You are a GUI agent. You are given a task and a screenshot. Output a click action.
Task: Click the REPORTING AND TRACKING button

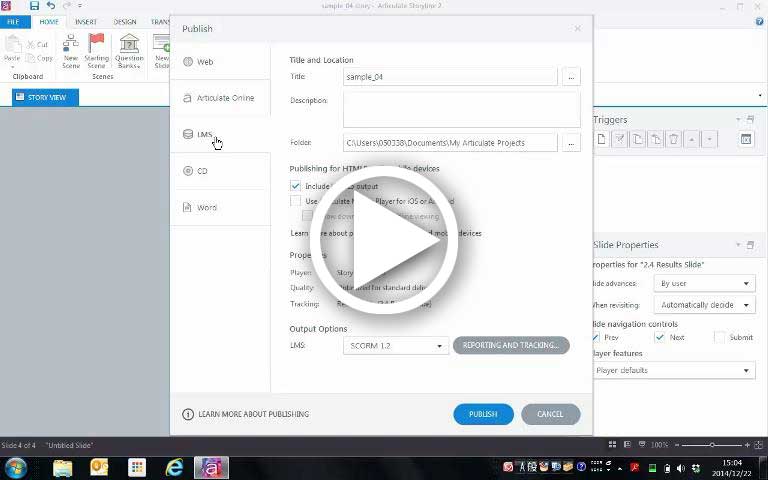[x=511, y=345]
